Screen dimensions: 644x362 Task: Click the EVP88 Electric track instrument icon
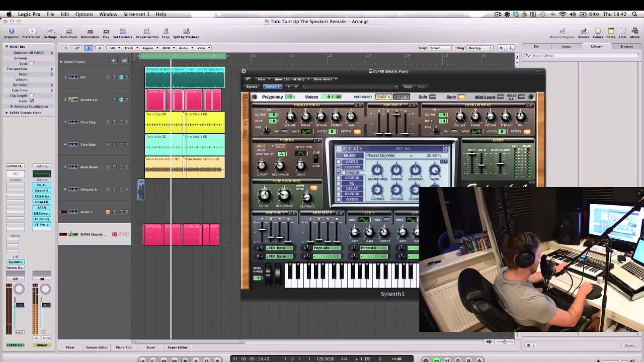coord(73,234)
